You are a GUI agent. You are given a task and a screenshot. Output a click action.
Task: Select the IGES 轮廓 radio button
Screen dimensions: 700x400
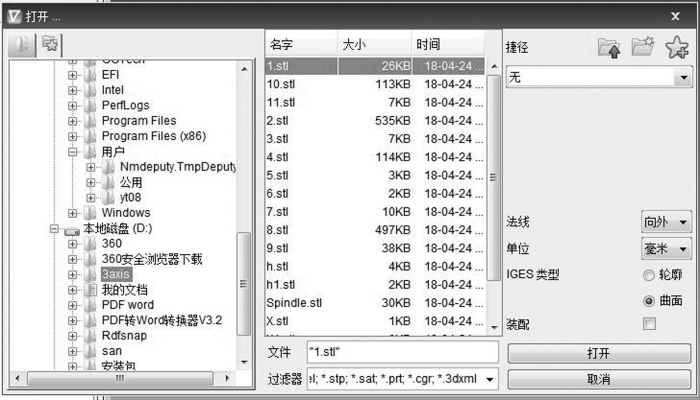[649, 275]
